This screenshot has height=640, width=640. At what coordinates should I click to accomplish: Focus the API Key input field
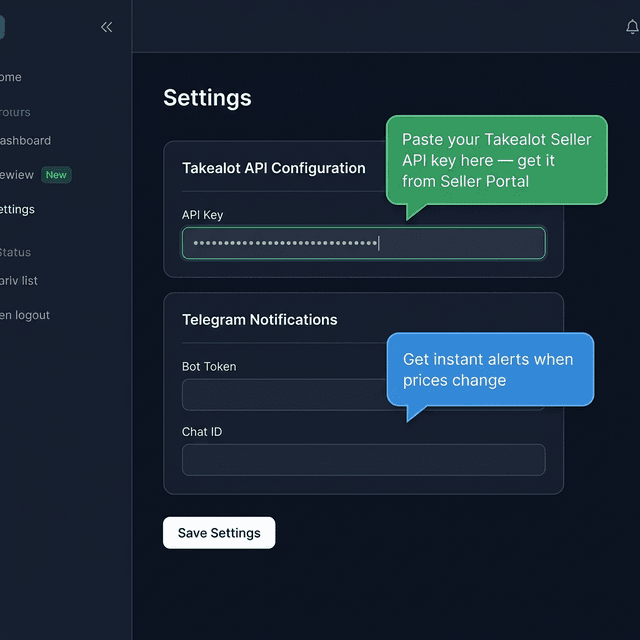click(x=364, y=243)
